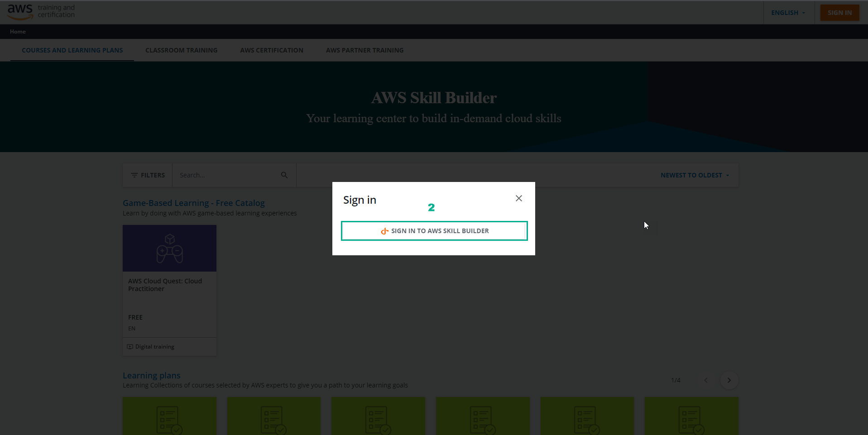Screen dimensions: 868x435
Task: Select the AWS CERTIFICATION tab
Action: point(272,50)
